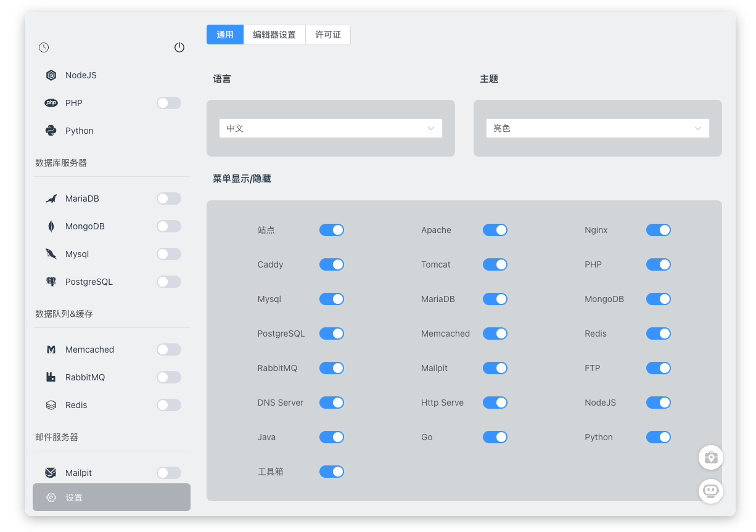Disable the Apache menu visibility toggle

pos(495,230)
